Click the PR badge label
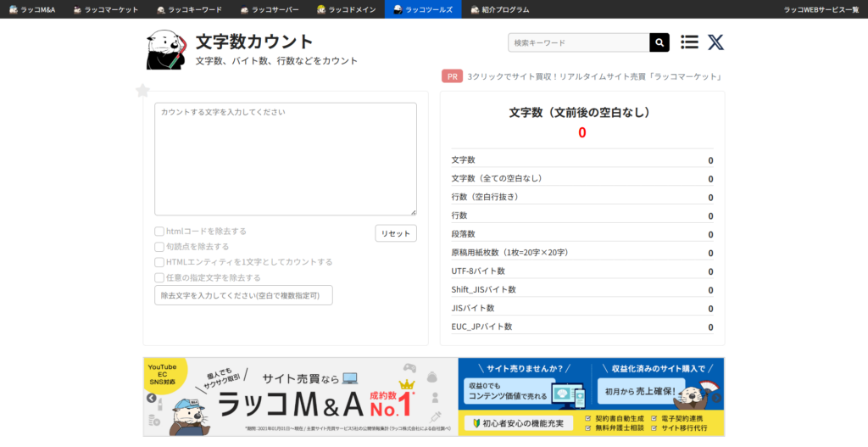Image resolution: width=868 pixels, height=447 pixels. click(453, 76)
